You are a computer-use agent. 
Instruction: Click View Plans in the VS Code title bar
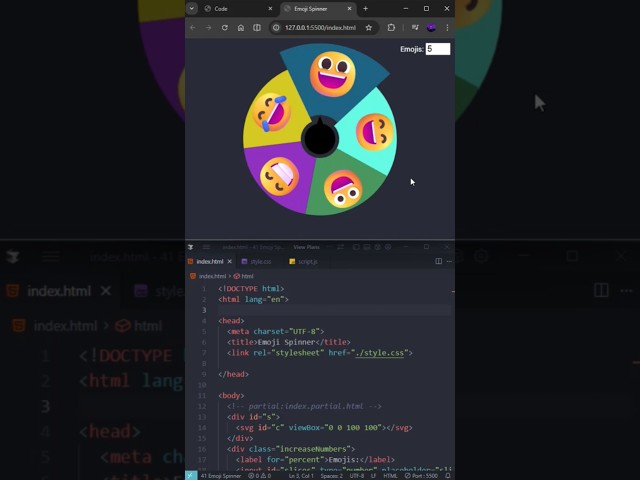(x=307, y=247)
